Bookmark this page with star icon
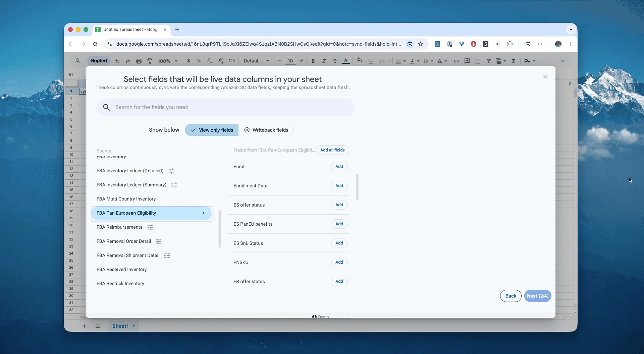This screenshot has width=644, height=354. [x=421, y=44]
